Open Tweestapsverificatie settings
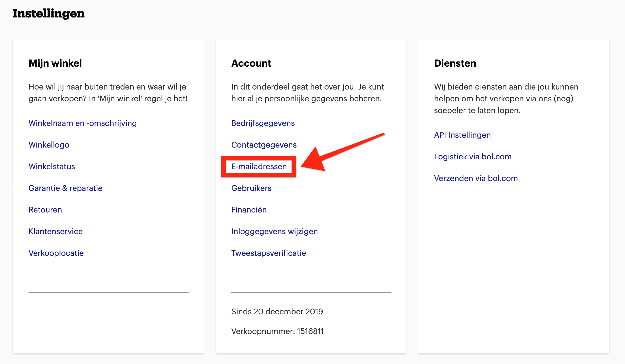Screen dimensions: 625x364 (269, 253)
